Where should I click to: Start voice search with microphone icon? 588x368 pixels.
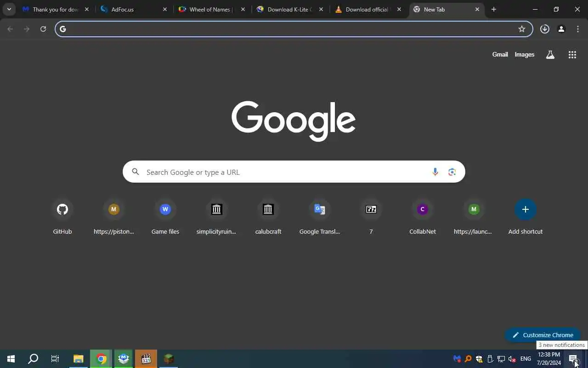pyautogui.click(x=435, y=172)
